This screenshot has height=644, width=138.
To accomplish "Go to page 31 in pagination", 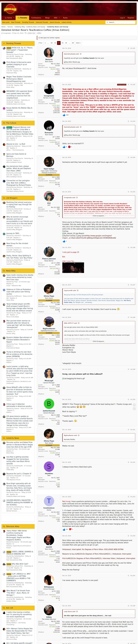I will click(x=55, y=43).
